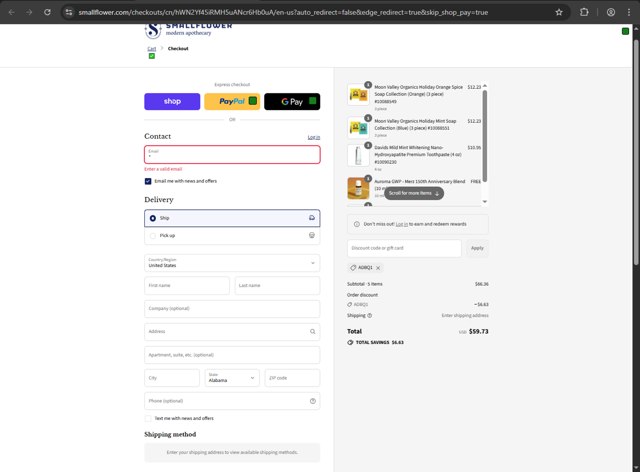Open the Country/Region dropdown
Screen dimensions: 640x472
pyautogui.click(x=232, y=263)
